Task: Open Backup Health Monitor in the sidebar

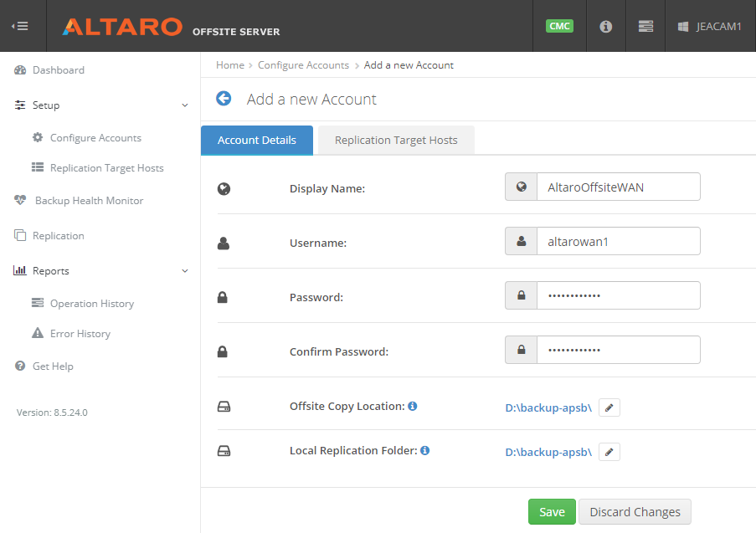Action: click(x=90, y=201)
